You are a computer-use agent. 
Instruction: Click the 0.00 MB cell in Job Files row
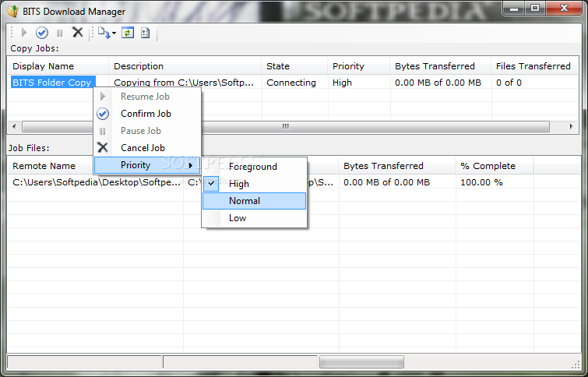[x=386, y=182]
